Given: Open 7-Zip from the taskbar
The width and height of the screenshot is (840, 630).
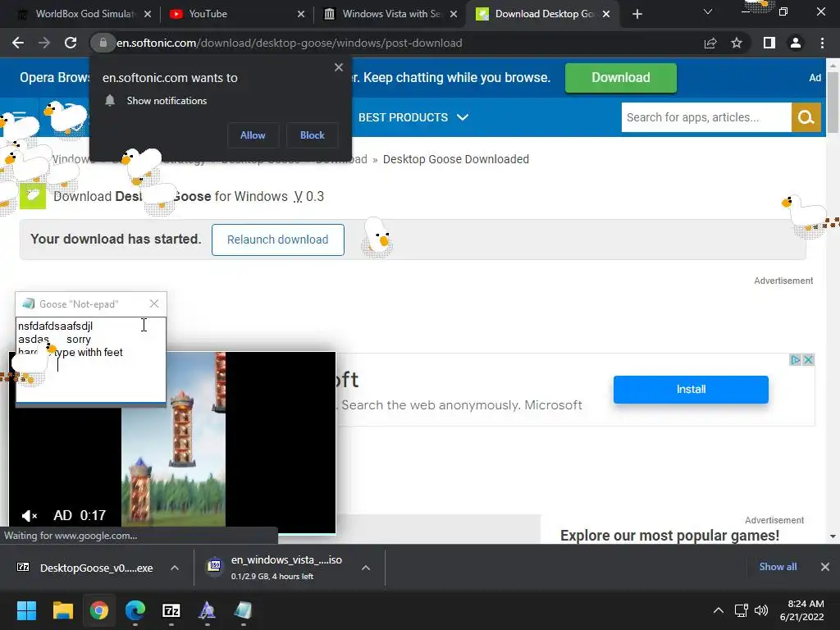Looking at the screenshot, I should pos(171,610).
